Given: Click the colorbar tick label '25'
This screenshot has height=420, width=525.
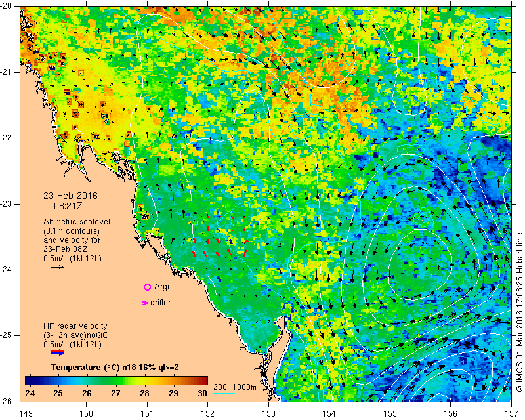Looking at the screenshot, I should (x=58, y=394).
